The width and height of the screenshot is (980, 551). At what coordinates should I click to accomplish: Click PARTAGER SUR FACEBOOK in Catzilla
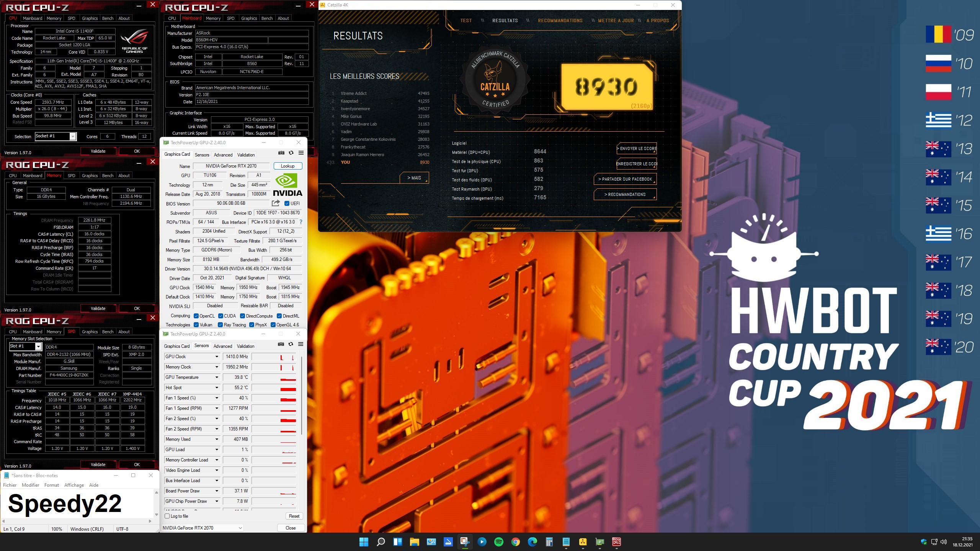tap(625, 179)
